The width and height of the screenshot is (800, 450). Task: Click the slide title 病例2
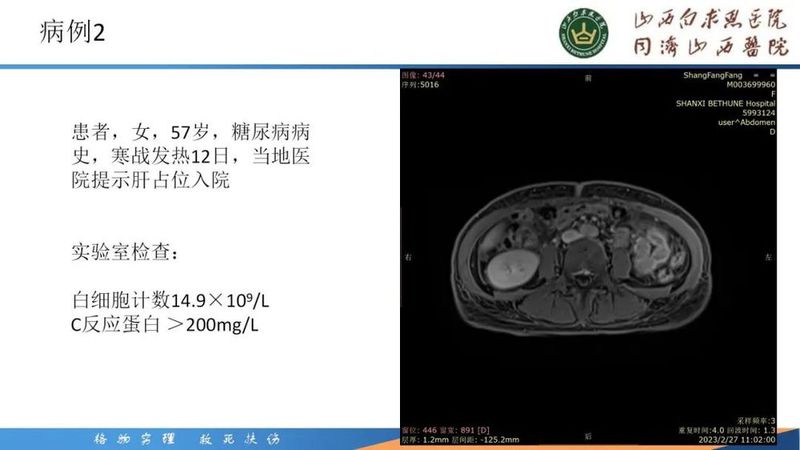click(x=72, y=32)
